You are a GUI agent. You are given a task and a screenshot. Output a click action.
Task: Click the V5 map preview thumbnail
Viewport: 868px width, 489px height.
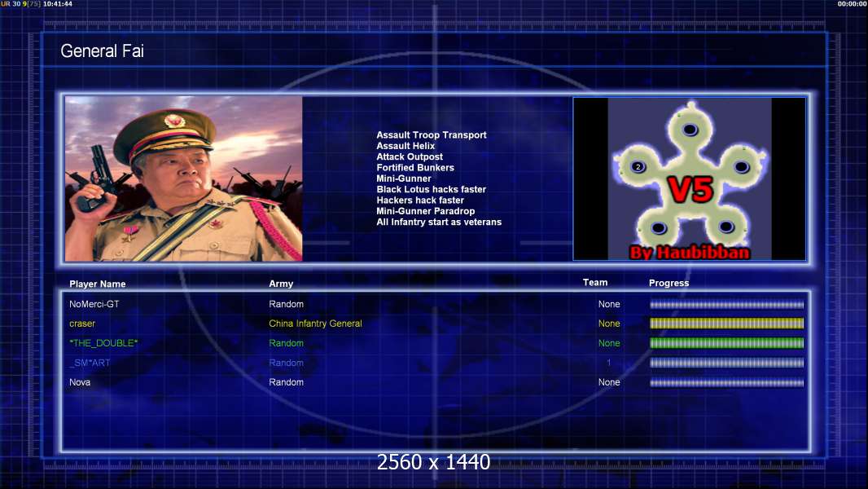[x=689, y=178]
